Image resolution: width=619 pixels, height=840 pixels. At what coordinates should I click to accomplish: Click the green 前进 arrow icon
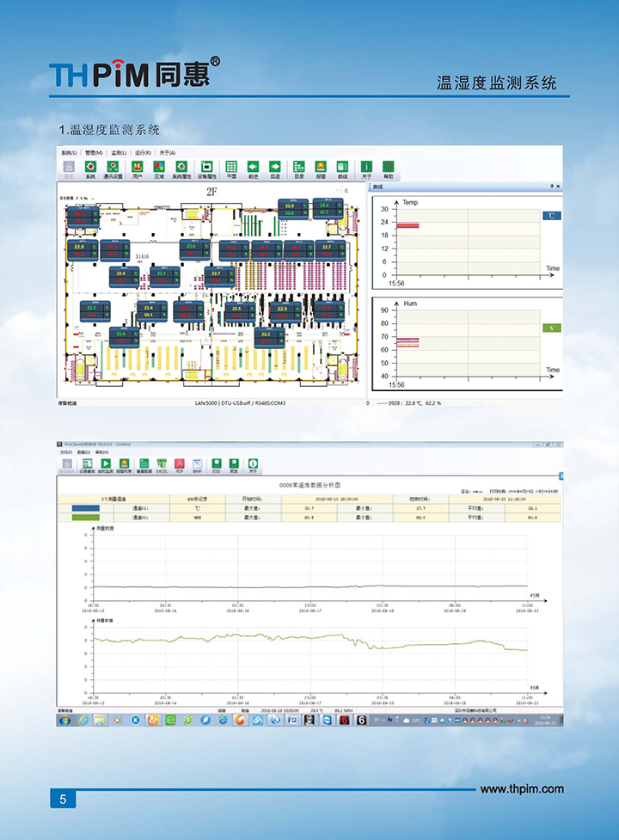[x=253, y=169]
